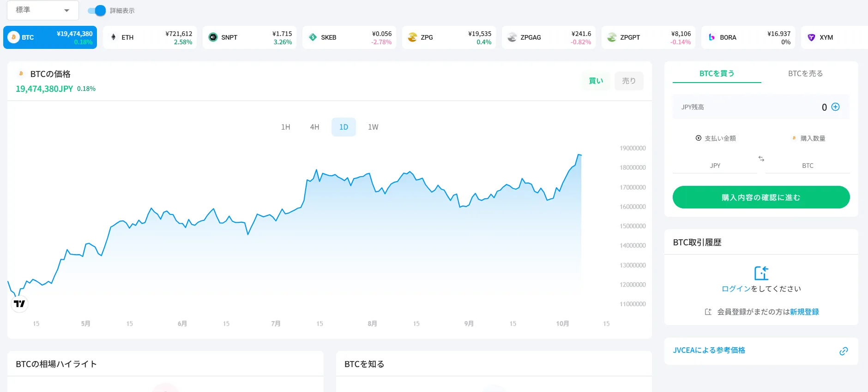
Task: Choose the SKEB coin icon
Action: 313,37
